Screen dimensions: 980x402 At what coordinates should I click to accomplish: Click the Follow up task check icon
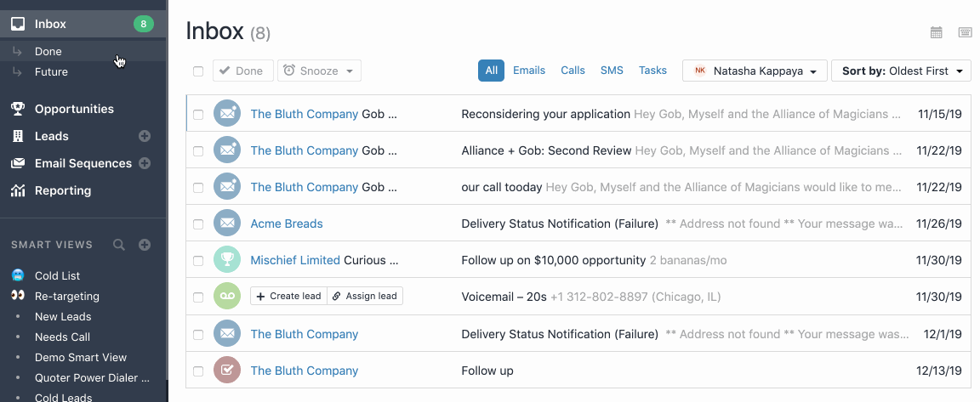227,371
